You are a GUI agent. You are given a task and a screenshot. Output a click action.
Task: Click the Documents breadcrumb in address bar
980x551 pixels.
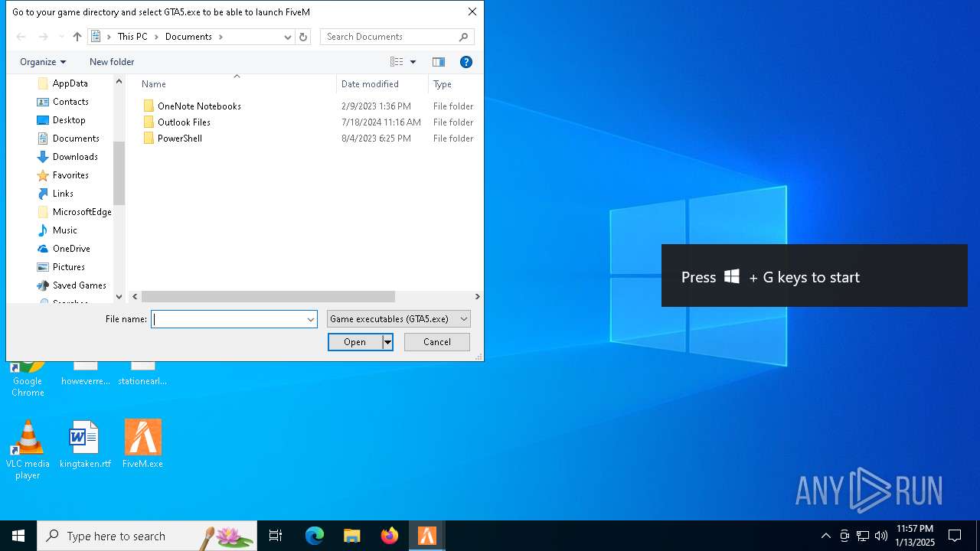tap(188, 37)
